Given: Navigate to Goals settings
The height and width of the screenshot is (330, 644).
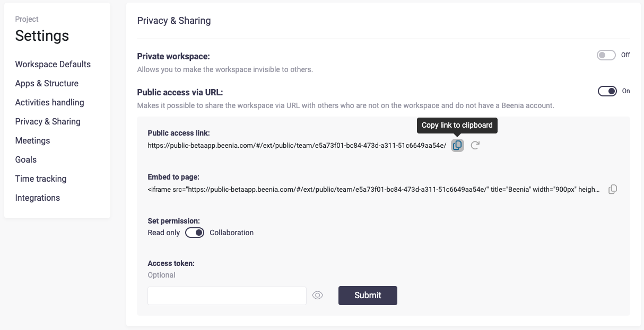Looking at the screenshot, I should click(26, 159).
